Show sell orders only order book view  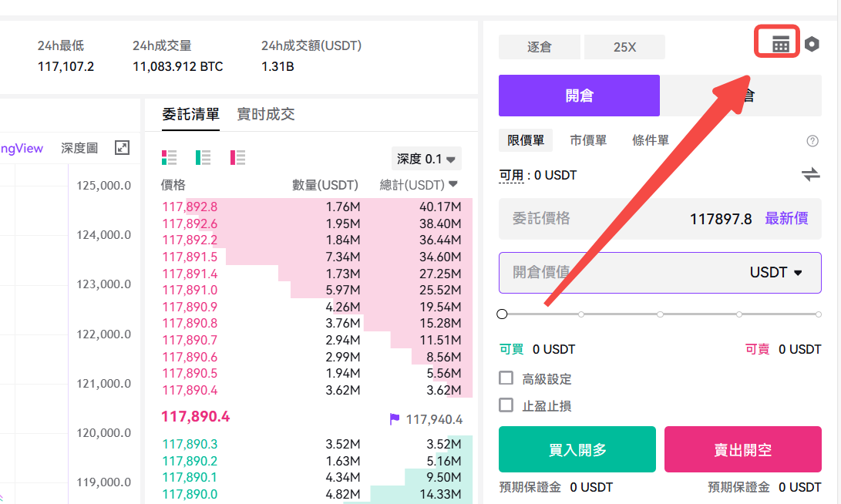(237, 157)
